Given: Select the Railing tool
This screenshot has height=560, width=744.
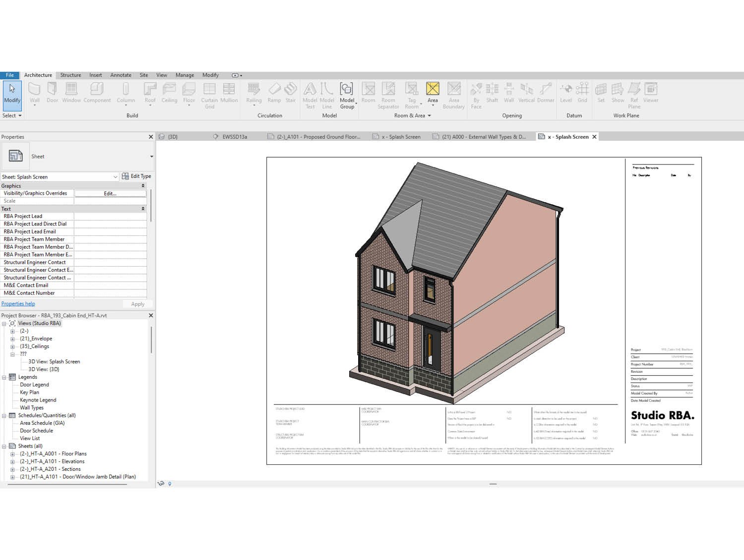Looking at the screenshot, I should click(253, 94).
